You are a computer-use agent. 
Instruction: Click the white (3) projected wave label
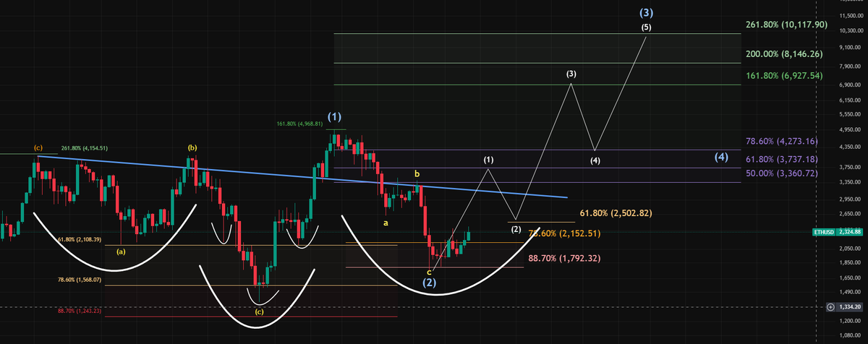tap(571, 74)
